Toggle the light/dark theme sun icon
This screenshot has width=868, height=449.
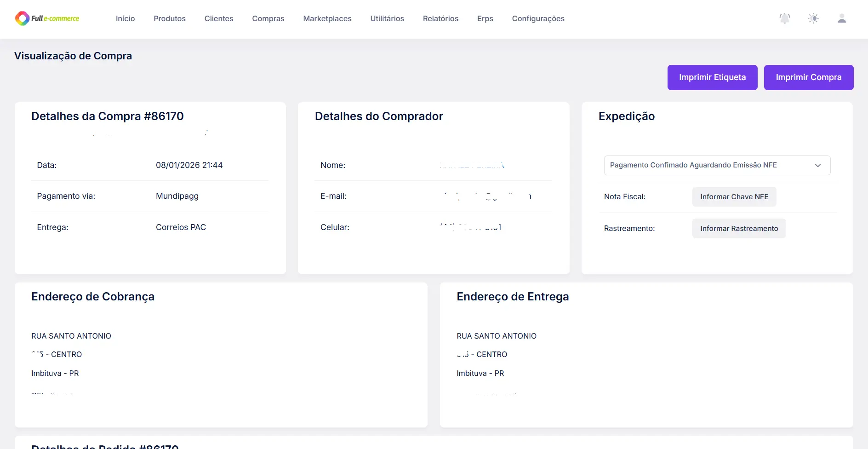pos(813,18)
